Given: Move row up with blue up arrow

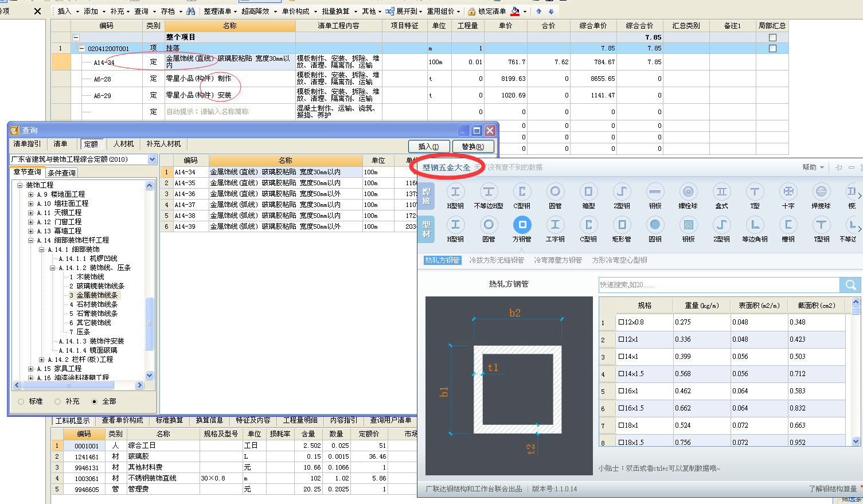Looking at the screenshot, I should pyautogui.click(x=538, y=11).
